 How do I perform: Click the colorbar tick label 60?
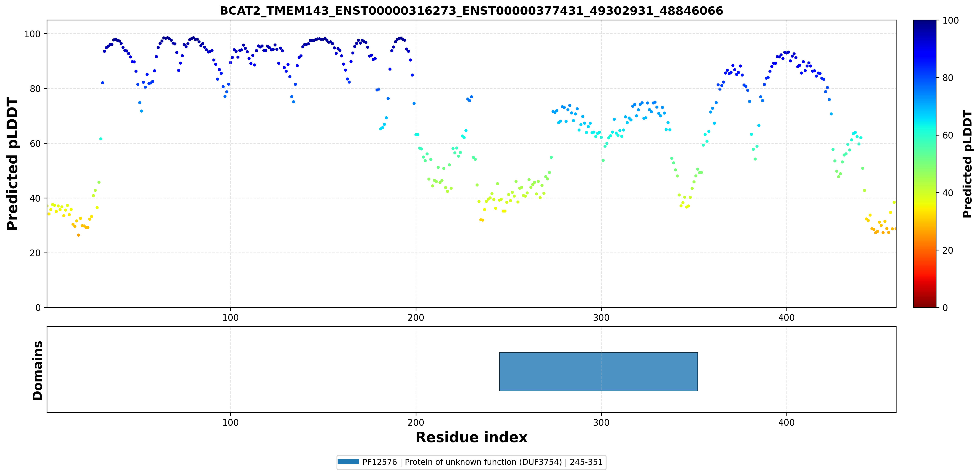(x=948, y=135)
